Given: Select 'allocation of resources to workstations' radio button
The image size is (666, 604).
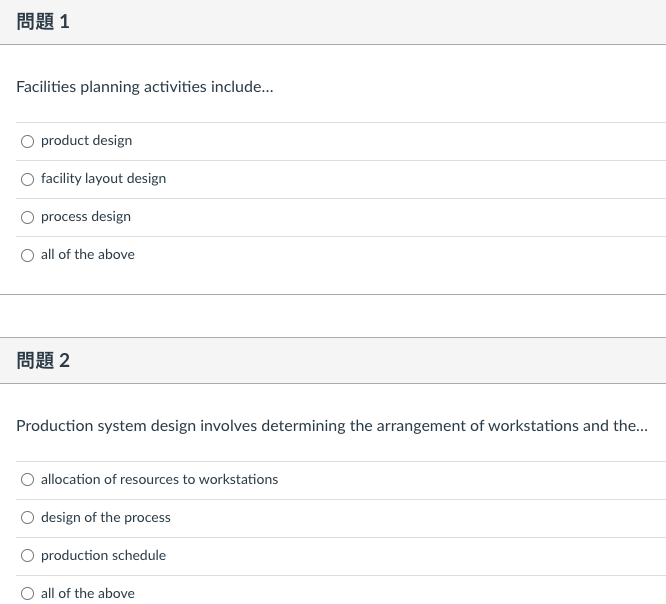Looking at the screenshot, I should [27, 480].
